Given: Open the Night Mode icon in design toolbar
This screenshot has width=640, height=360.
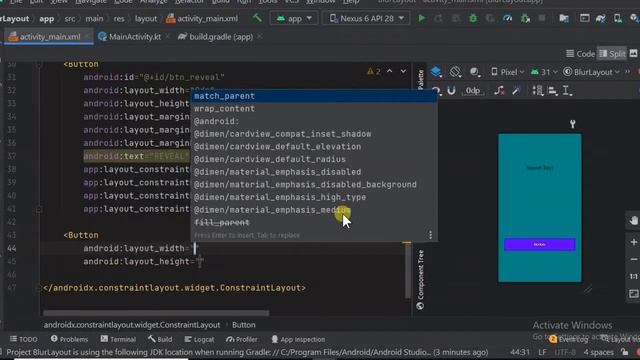Looking at the screenshot, I should [474, 72].
